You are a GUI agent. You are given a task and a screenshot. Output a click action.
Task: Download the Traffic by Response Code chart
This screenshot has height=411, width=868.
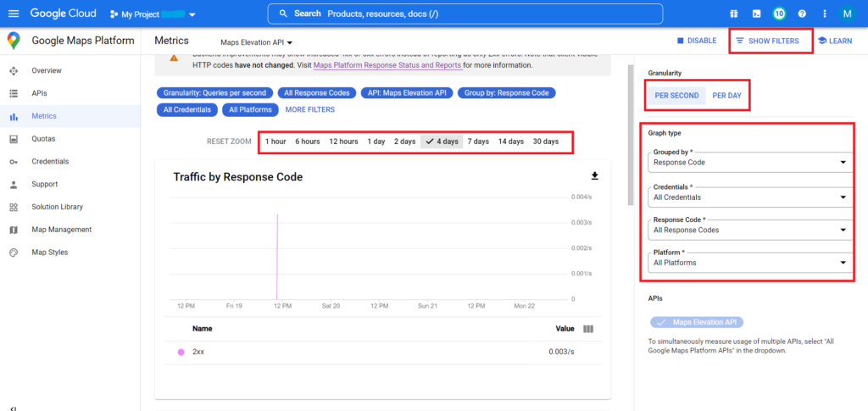pyautogui.click(x=595, y=176)
